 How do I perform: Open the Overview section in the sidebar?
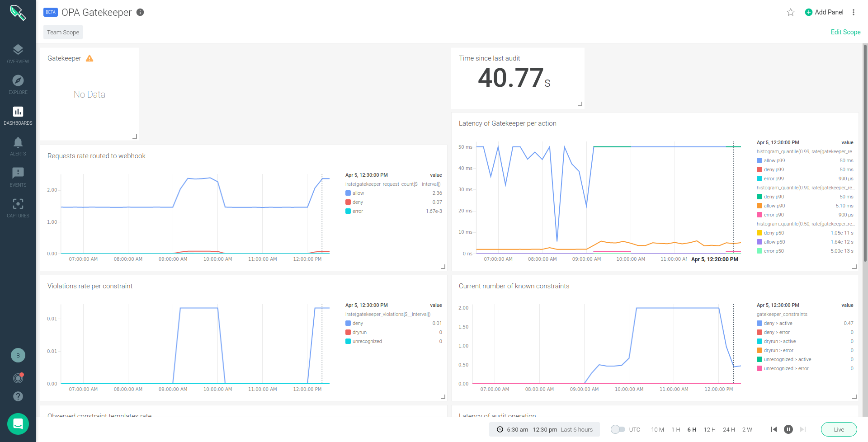[x=18, y=54]
